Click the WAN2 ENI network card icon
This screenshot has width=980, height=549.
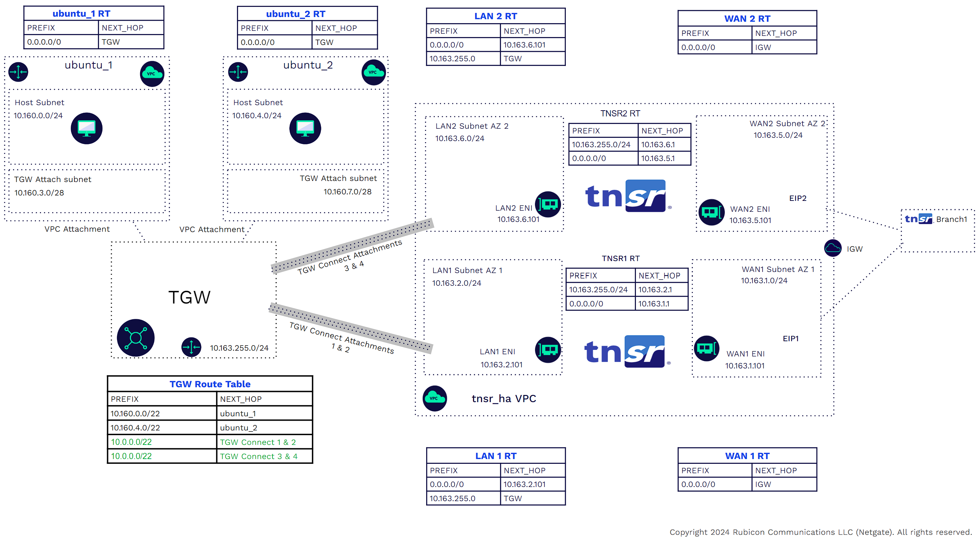[711, 212]
